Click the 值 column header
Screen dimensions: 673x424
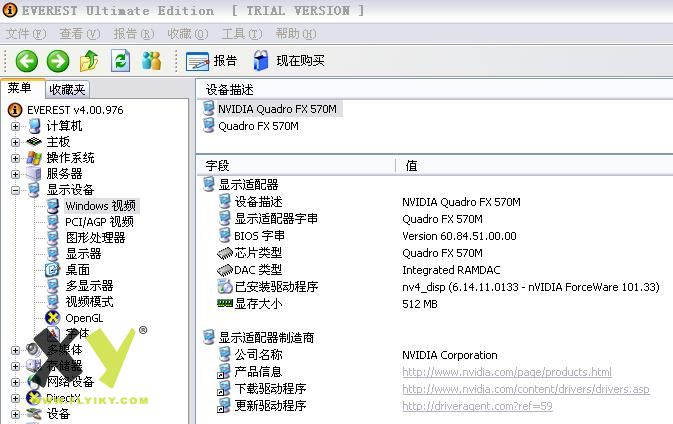[534, 166]
